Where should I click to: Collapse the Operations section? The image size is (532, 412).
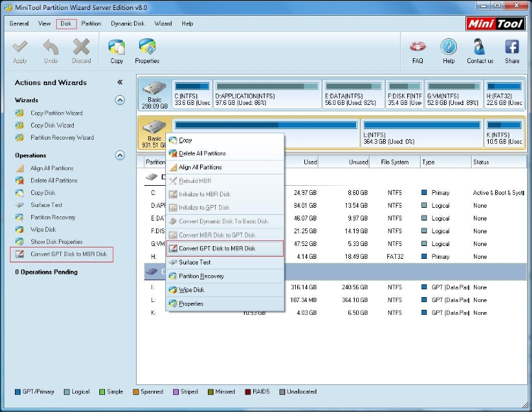[x=120, y=155]
